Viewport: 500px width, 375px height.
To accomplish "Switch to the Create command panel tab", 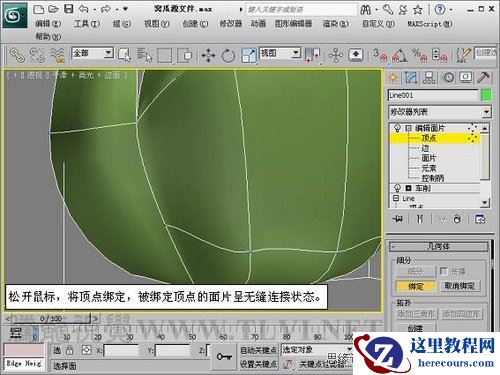I will coord(393,78).
